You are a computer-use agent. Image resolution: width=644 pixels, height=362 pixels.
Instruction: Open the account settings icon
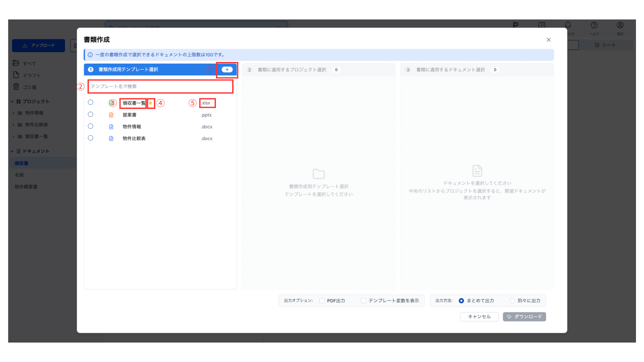click(x=620, y=25)
